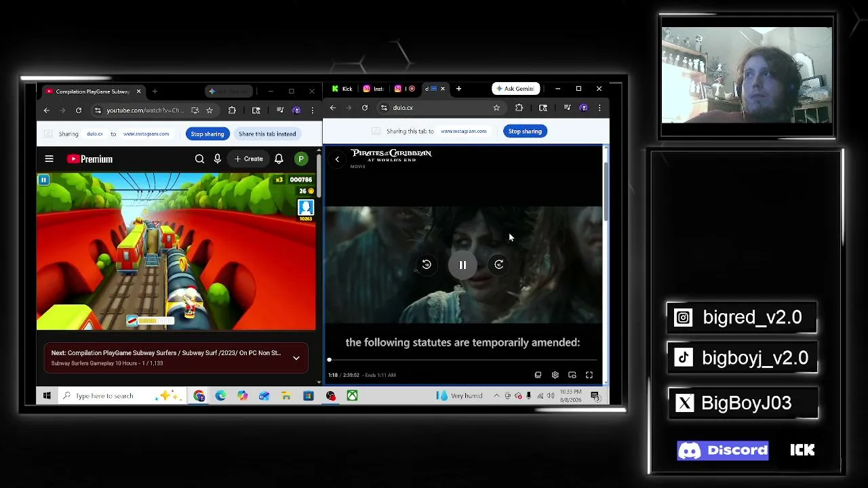Click the movie progress bar

pos(462,360)
